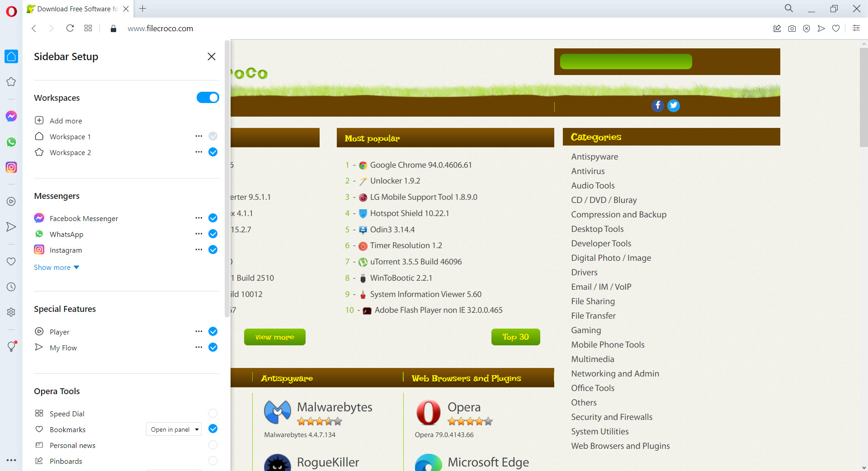868x471 pixels.
Task: Close the Sidebar Setup panel
Action: coord(212,57)
